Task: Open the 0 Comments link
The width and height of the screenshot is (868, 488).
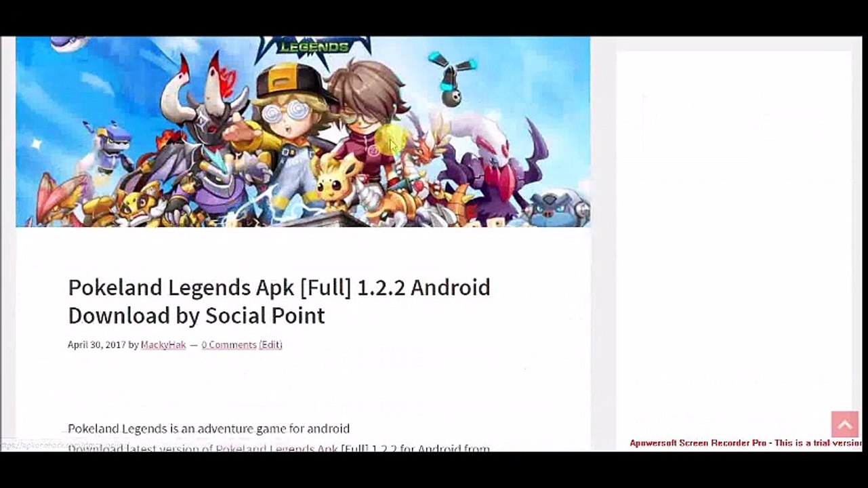Action: click(229, 344)
